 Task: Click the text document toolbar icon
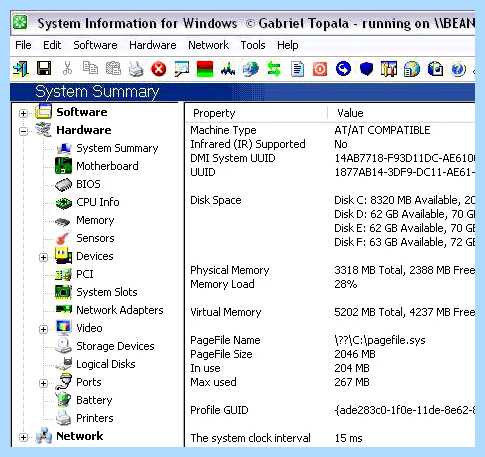coord(297,69)
